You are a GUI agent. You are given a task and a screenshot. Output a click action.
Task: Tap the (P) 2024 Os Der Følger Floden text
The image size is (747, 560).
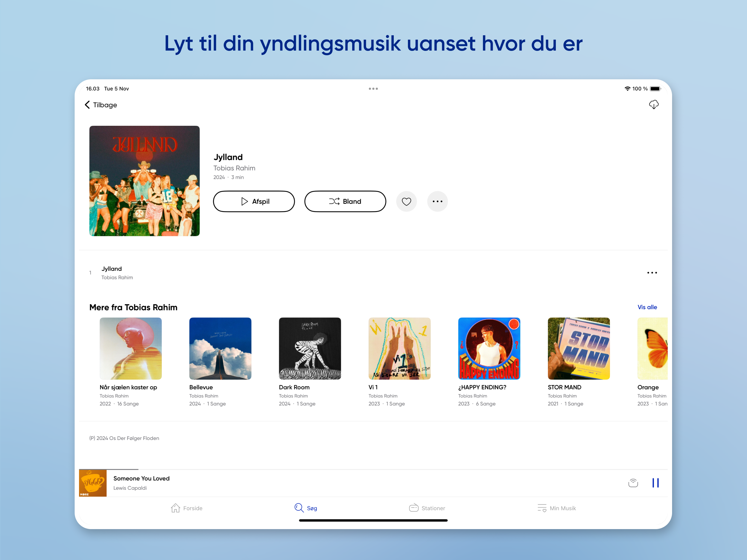(124, 438)
